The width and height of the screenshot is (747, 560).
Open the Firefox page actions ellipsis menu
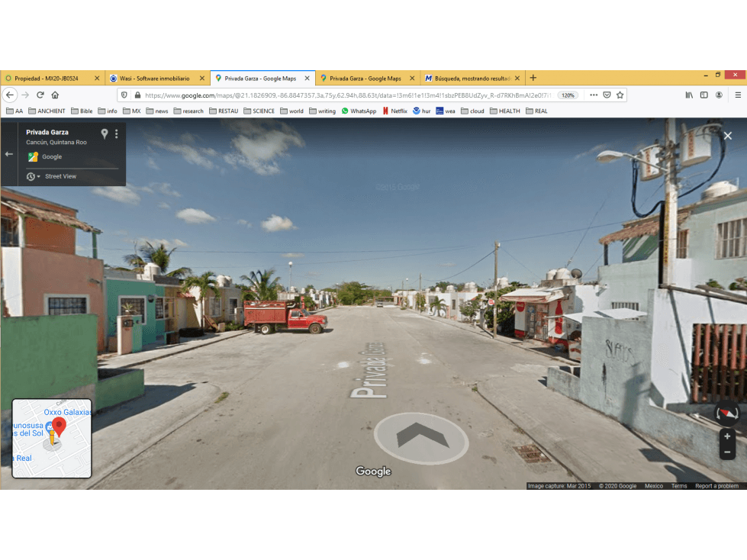point(594,95)
